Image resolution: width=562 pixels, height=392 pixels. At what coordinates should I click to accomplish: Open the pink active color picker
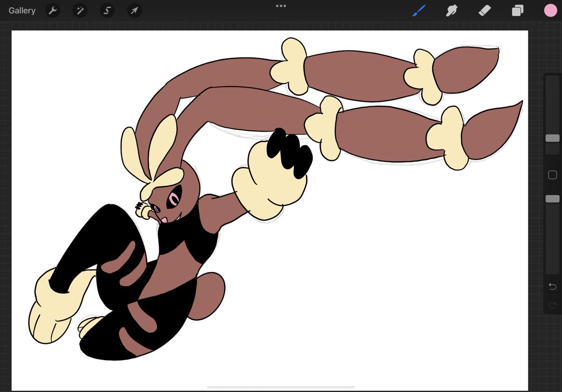coord(550,10)
